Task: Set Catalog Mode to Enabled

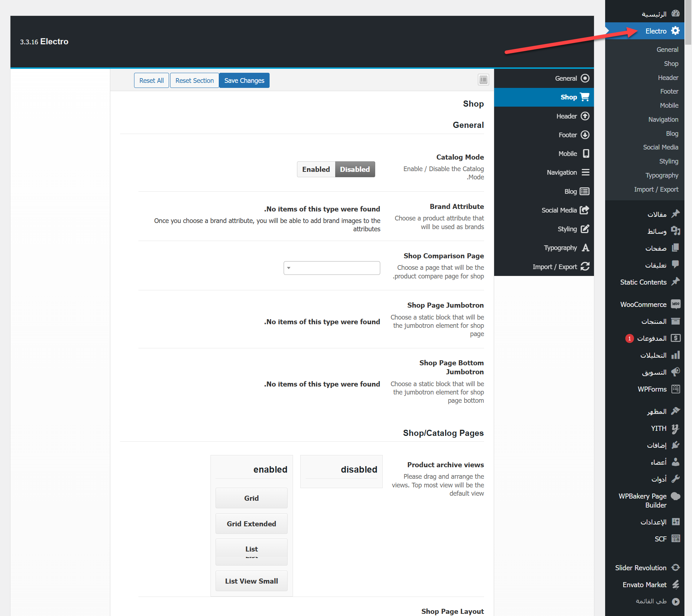Action: click(x=316, y=169)
